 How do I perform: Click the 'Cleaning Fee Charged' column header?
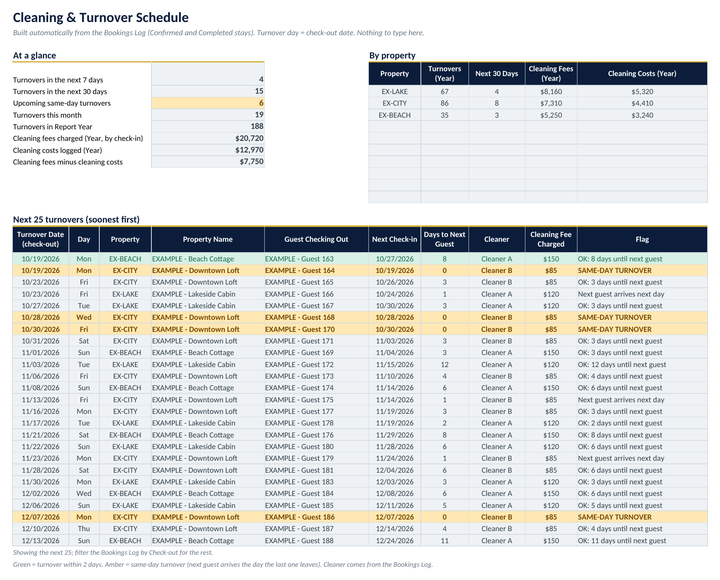(551, 239)
